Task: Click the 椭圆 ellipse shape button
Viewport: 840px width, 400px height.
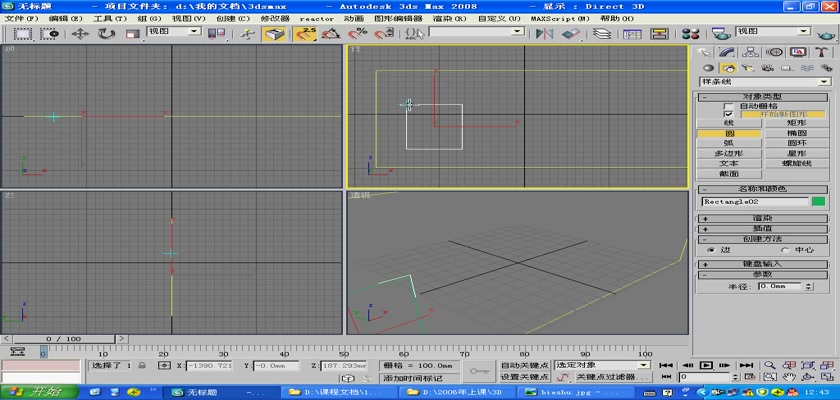Action: coord(796,133)
